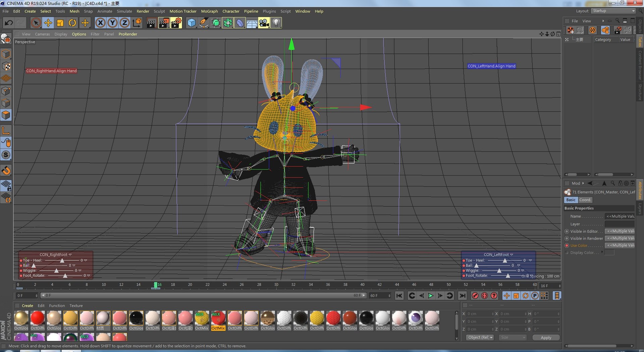The width and height of the screenshot is (644, 352).
Task: Switch to Polygons mode
Action: coord(6,115)
